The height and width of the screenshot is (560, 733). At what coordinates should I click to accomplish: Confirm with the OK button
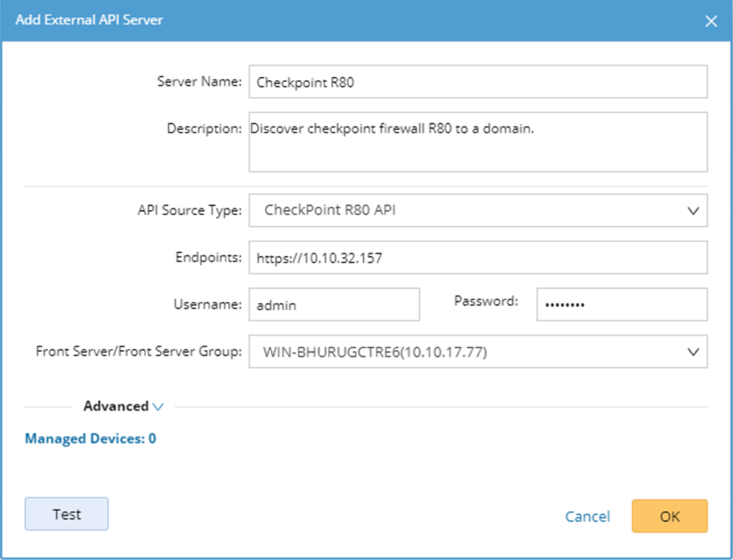pos(669,516)
